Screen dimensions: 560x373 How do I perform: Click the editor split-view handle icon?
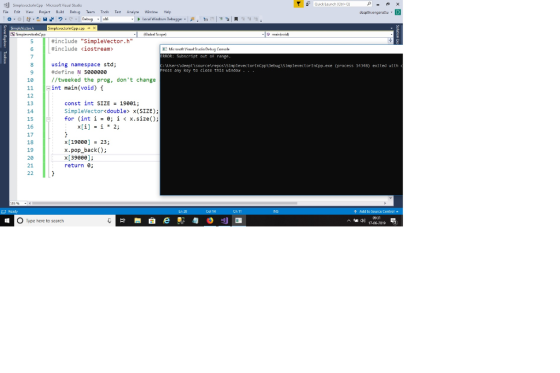390,40
